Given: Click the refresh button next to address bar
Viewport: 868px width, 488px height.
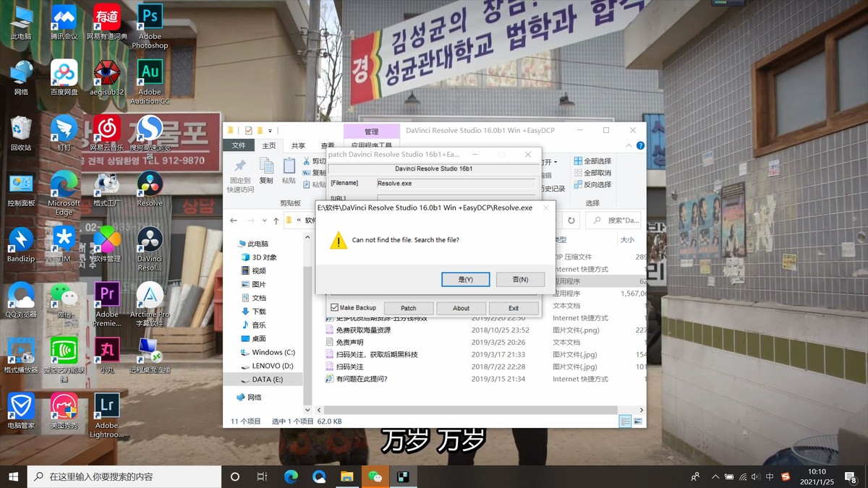Looking at the screenshot, I should click(571, 221).
